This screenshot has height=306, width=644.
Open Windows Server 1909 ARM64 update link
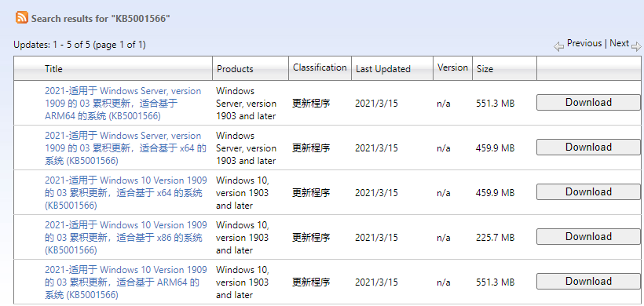click(123, 104)
